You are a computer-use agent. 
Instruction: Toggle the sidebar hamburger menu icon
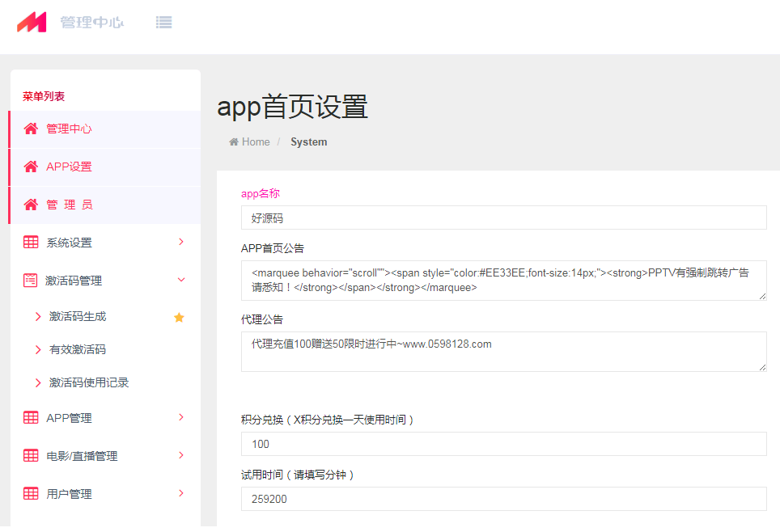[163, 23]
